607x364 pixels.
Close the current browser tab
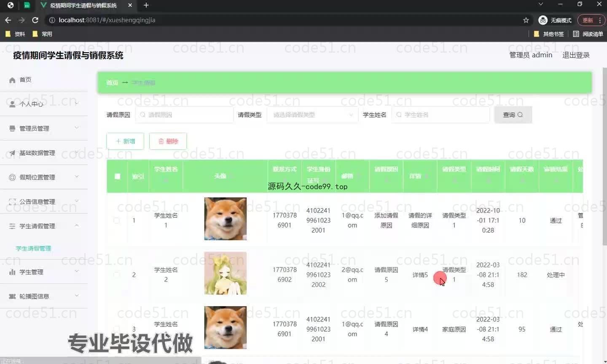point(130,5)
